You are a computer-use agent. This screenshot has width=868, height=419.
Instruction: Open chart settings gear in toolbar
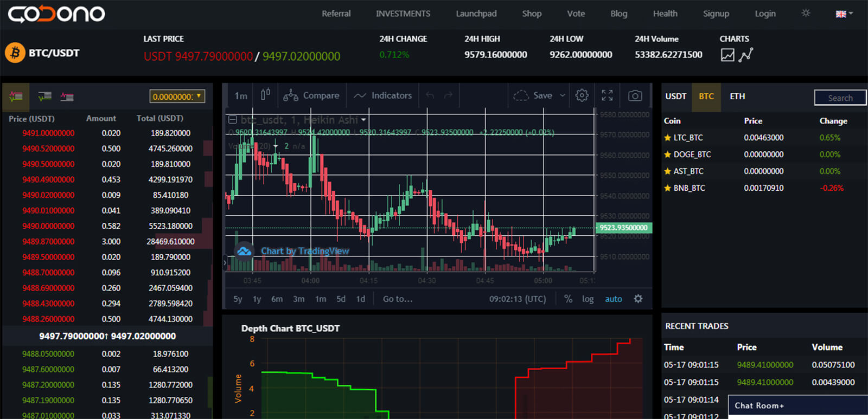[582, 96]
